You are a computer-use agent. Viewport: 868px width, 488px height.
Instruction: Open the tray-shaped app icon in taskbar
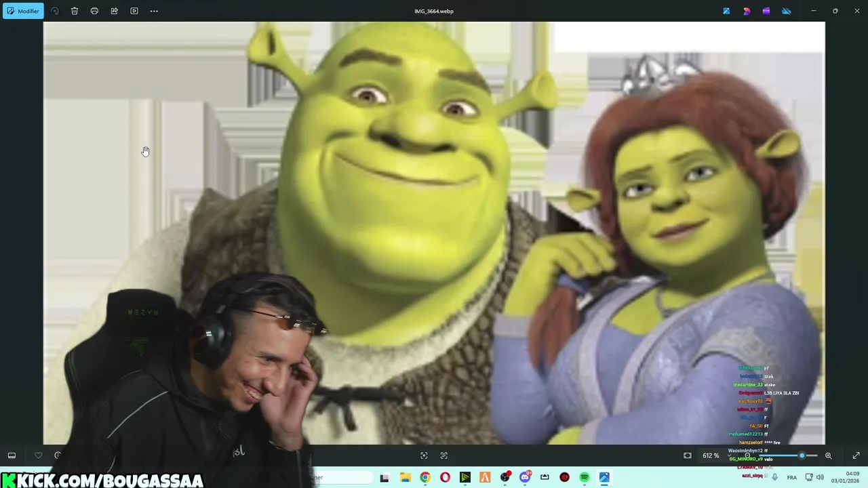point(545,477)
